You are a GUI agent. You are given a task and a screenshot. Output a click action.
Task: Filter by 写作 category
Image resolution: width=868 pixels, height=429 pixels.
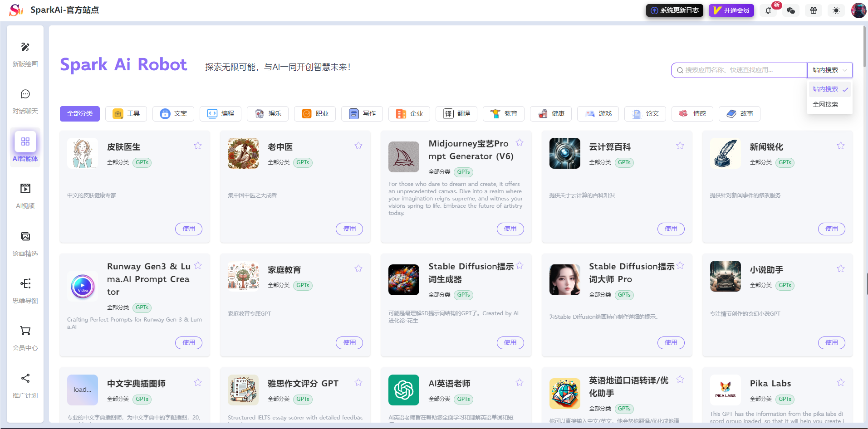362,114
